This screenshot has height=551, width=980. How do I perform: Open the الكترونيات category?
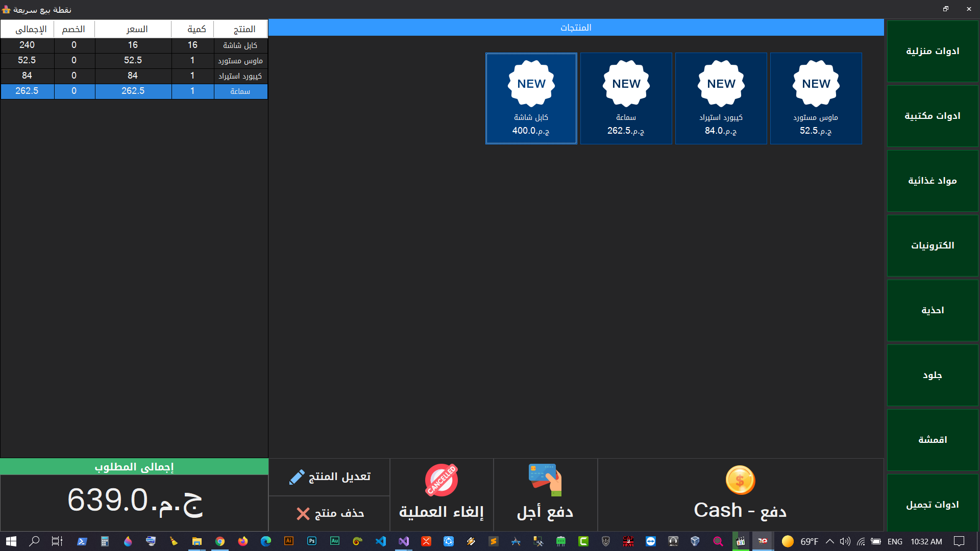[x=932, y=246]
